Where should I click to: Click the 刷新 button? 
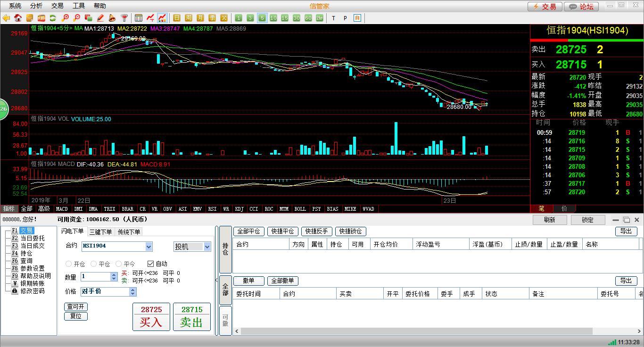(x=550, y=220)
